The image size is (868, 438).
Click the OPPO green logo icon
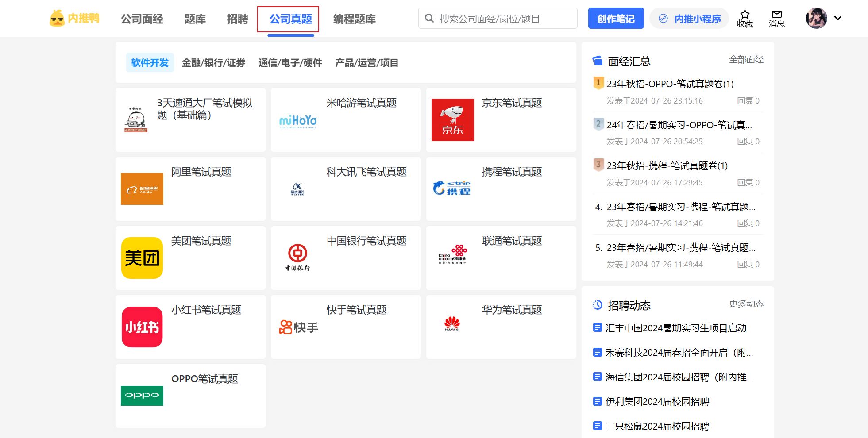pos(142,396)
